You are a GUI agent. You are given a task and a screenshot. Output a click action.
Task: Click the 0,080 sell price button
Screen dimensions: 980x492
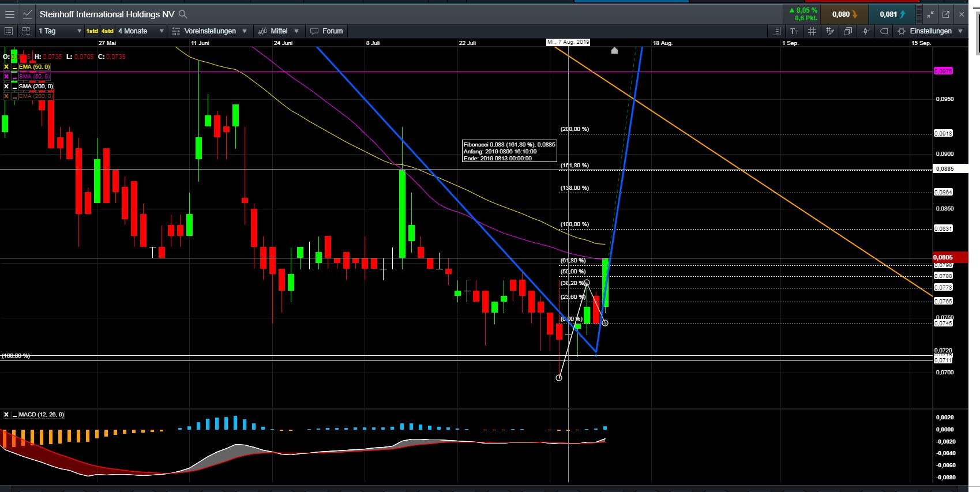(x=844, y=14)
